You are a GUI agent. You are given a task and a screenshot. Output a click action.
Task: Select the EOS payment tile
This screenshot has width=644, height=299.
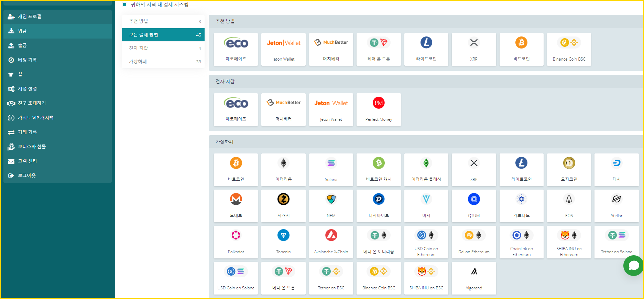pos(569,206)
